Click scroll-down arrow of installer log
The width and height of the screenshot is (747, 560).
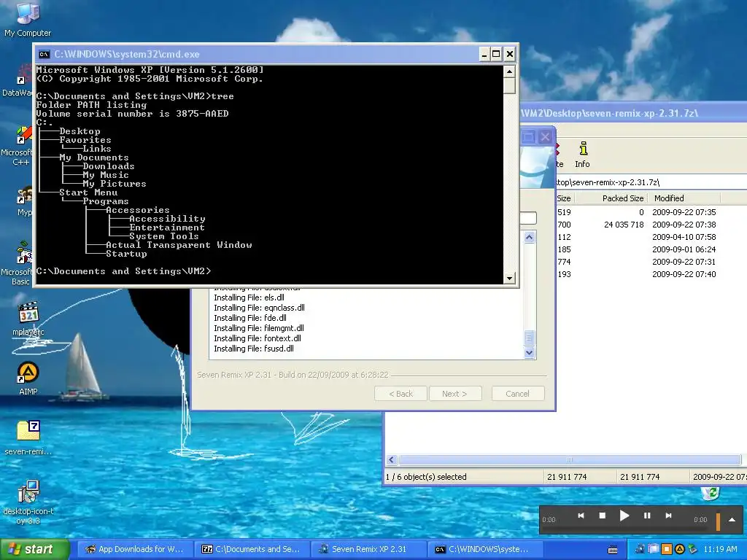point(530,353)
